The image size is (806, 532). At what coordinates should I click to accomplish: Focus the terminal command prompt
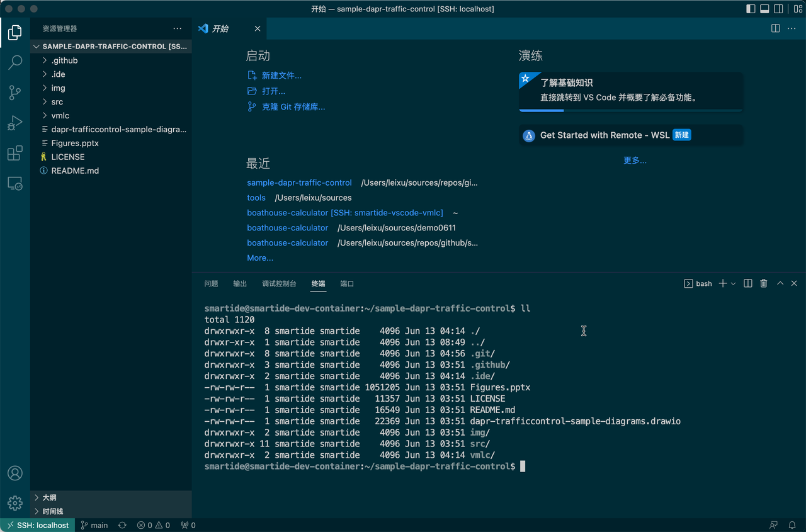523,467
